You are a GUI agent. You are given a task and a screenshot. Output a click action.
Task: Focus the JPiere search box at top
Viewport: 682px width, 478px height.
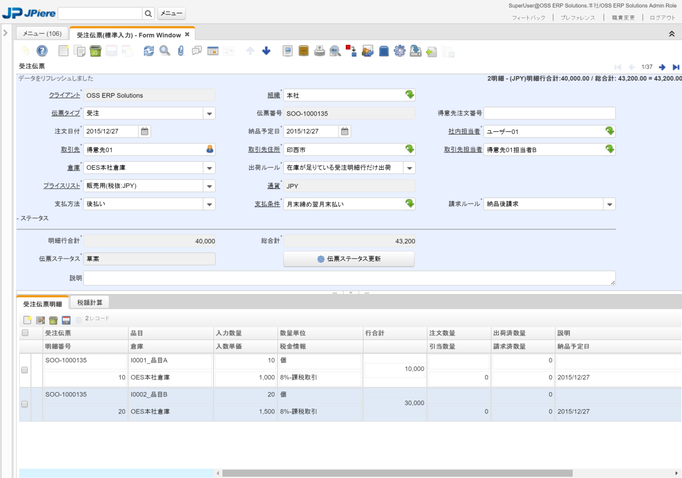(100, 13)
